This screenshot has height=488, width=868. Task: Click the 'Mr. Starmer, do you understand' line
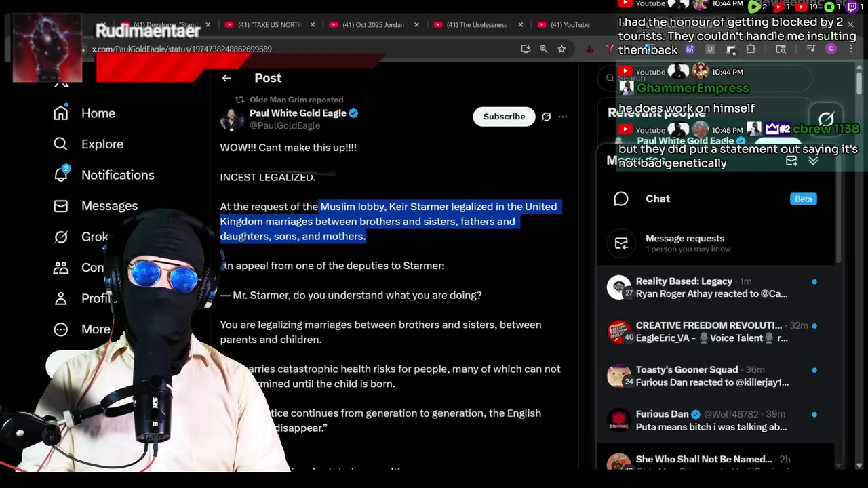(x=351, y=296)
